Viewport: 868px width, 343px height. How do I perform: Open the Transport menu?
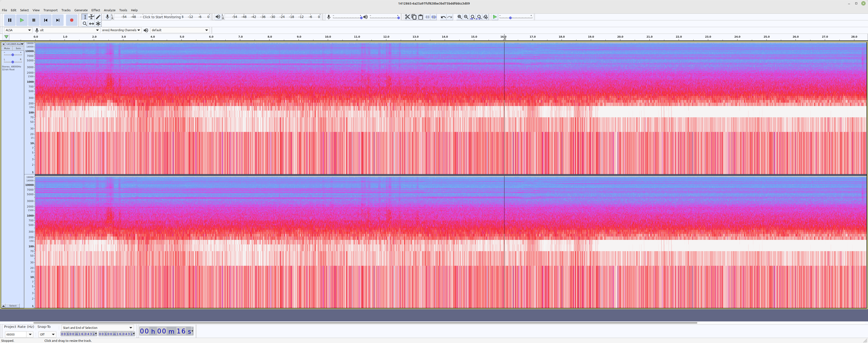(51, 10)
